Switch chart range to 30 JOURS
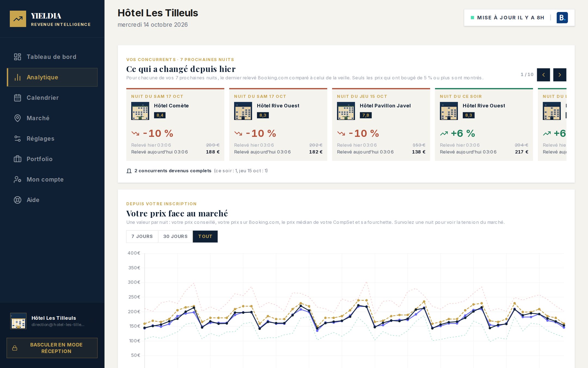The width and height of the screenshot is (588, 368). (x=175, y=236)
